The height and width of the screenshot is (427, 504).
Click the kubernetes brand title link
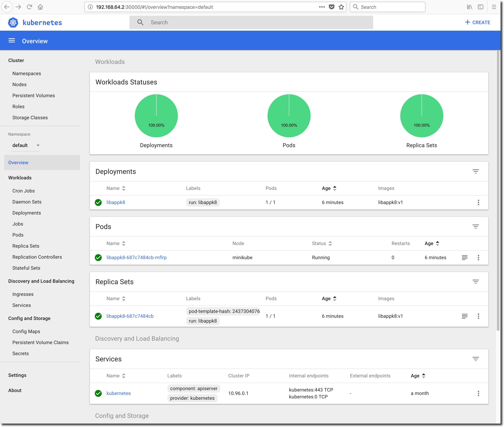(42, 23)
